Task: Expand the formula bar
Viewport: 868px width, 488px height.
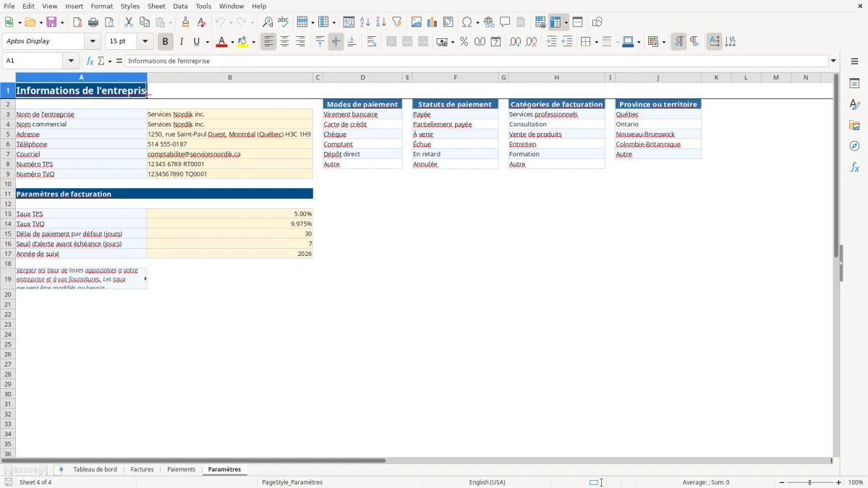Action: [x=833, y=61]
